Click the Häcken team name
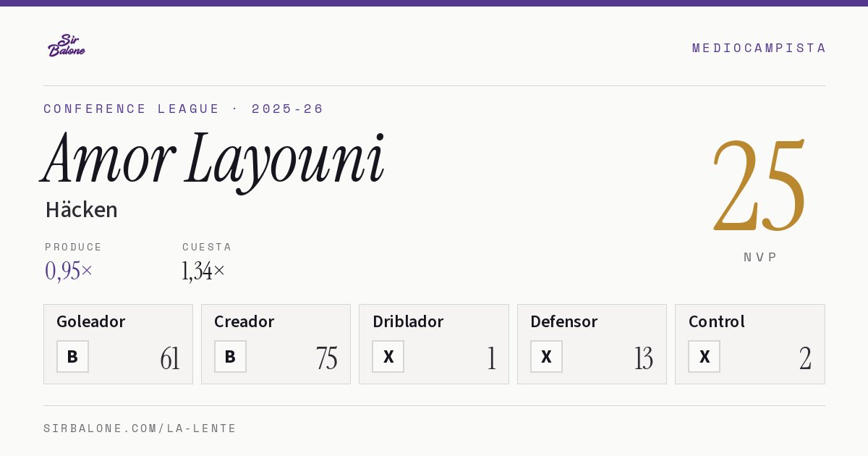This screenshot has height=456, width=868. tap(81, 210)
